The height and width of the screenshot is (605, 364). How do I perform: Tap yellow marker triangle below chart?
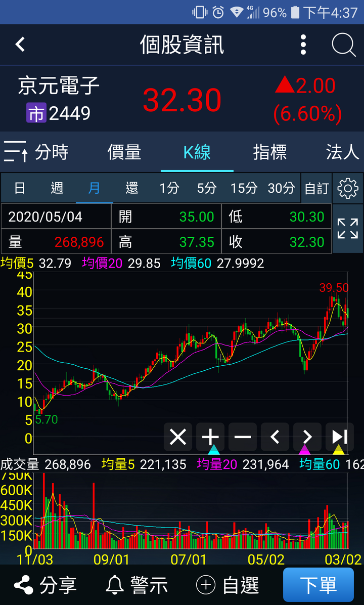coord(339,450)
